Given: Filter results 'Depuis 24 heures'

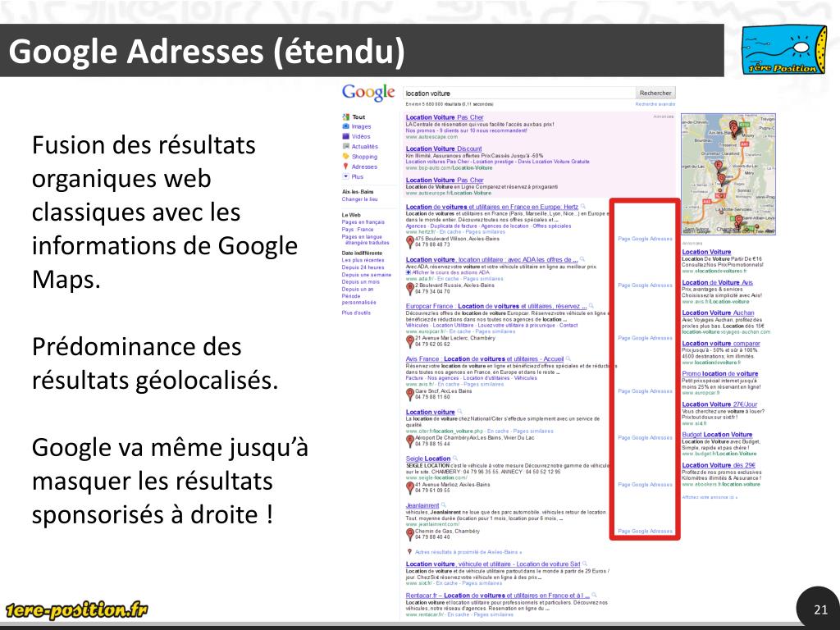Looking at the screenshot, I should [x=363, y=267].
